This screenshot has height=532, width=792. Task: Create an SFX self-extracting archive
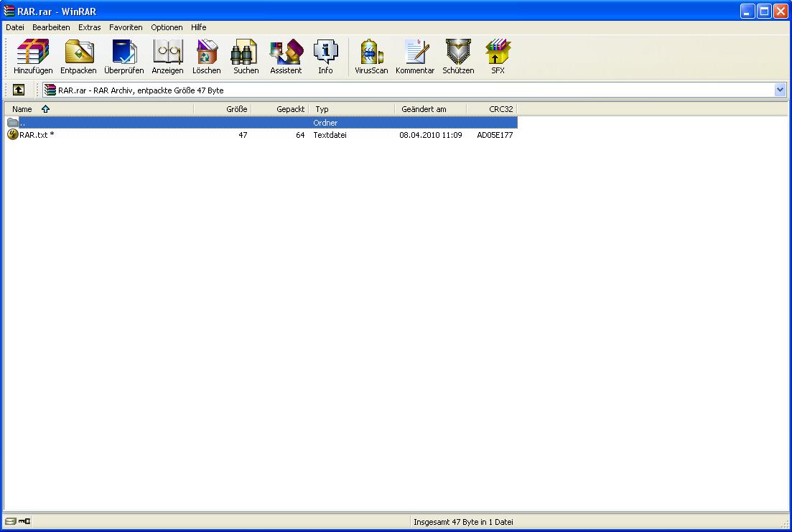pyautogui.click(x=498, y=57)
